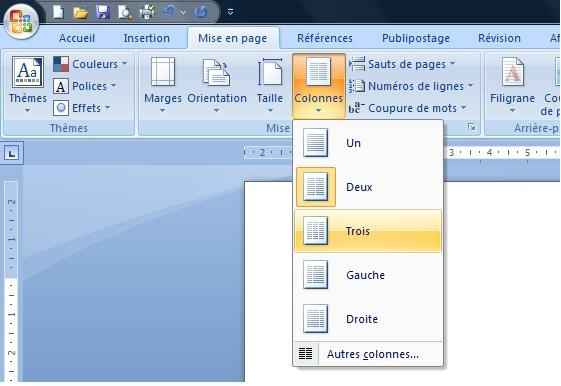
Task: Go to the Révision tab
Action: pyautogui.click(x=499, y=38)
